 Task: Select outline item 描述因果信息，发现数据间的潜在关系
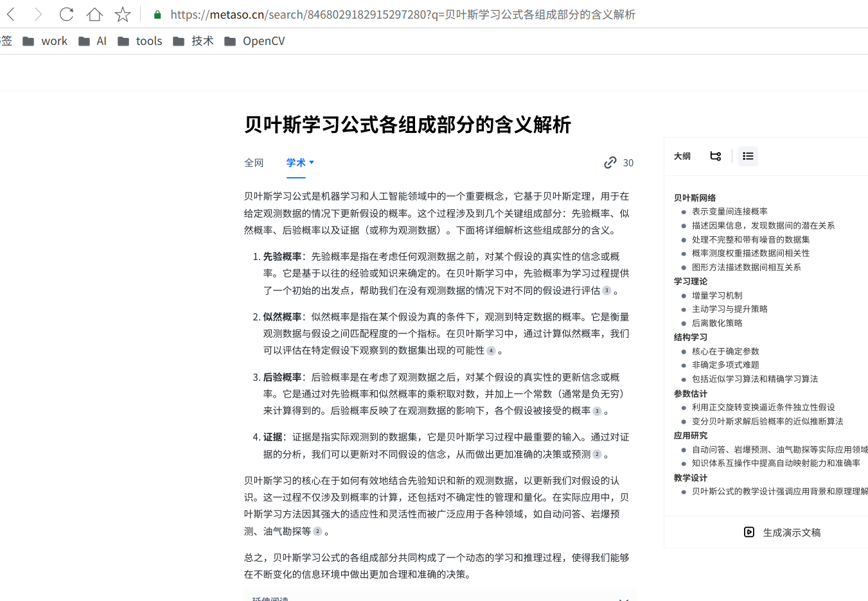coord(763,225)
